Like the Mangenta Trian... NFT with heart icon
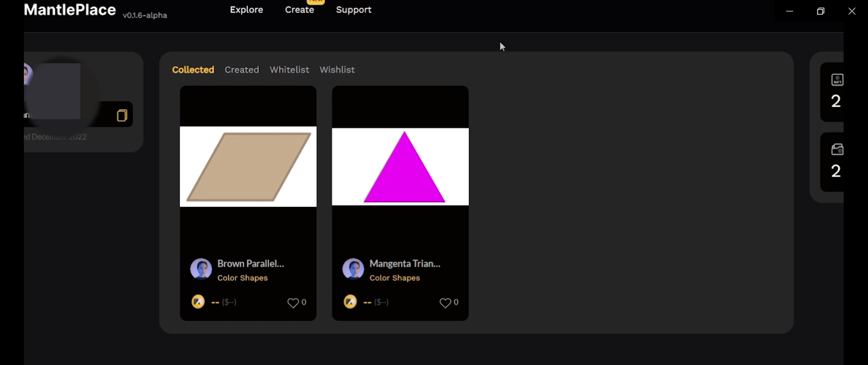The image size is (868, 365). (445, 303)
